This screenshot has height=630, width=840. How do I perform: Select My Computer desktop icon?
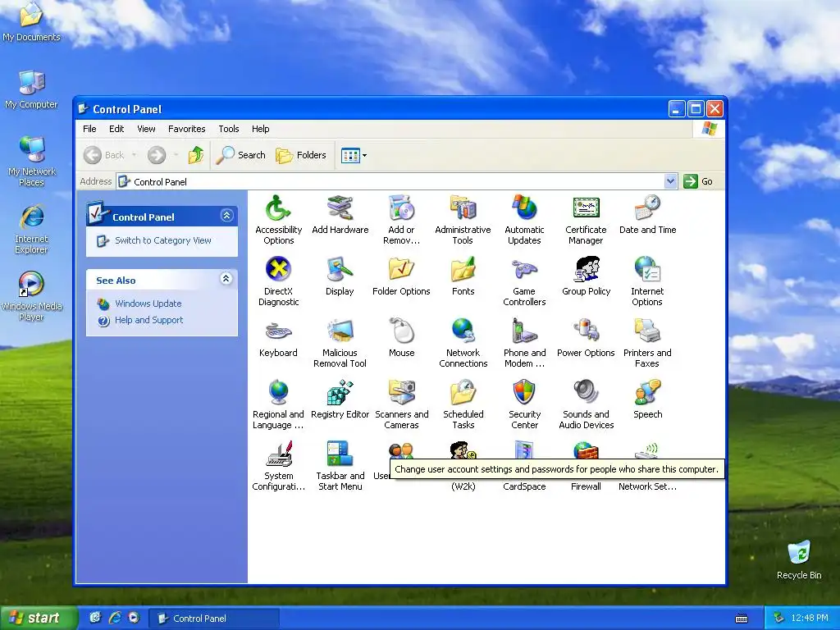coord(31,89)
